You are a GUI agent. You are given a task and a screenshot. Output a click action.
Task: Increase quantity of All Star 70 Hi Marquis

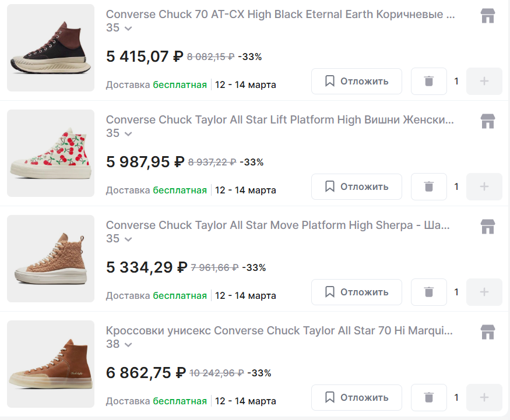click(484, 398)
